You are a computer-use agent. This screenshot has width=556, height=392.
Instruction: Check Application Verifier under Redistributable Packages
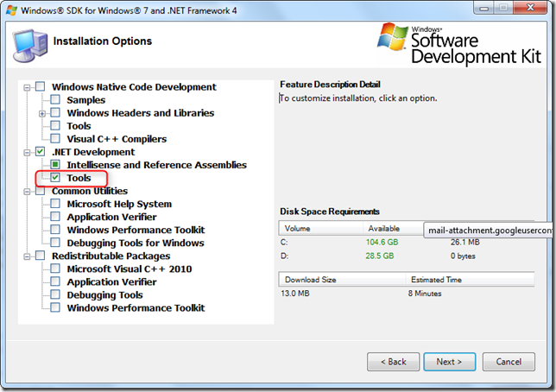tap(55, 281)
